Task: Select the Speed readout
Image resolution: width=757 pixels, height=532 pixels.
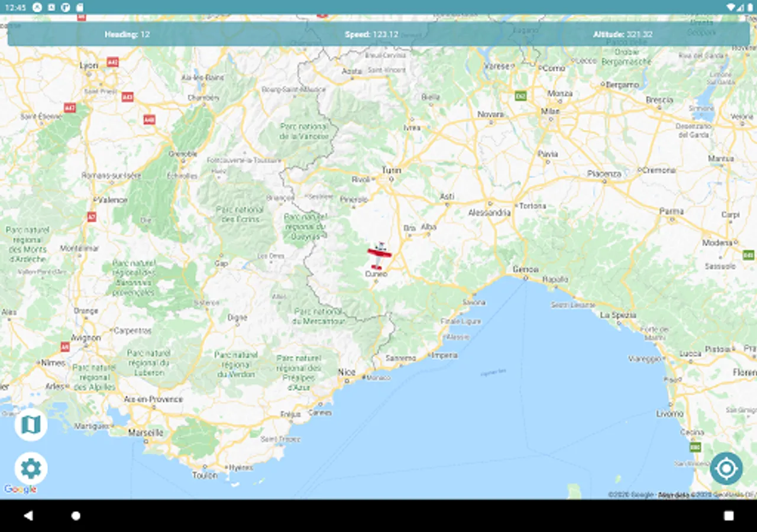Action: click(371, 34)
